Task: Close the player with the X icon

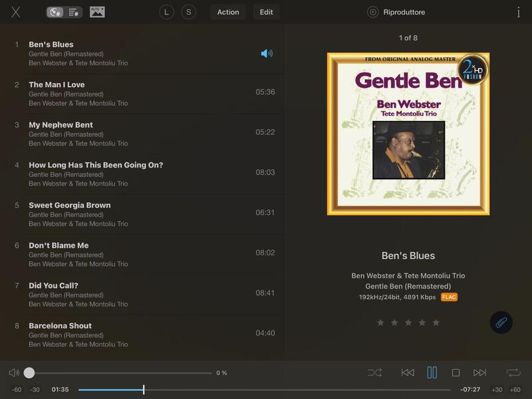Action: point(16,12)
